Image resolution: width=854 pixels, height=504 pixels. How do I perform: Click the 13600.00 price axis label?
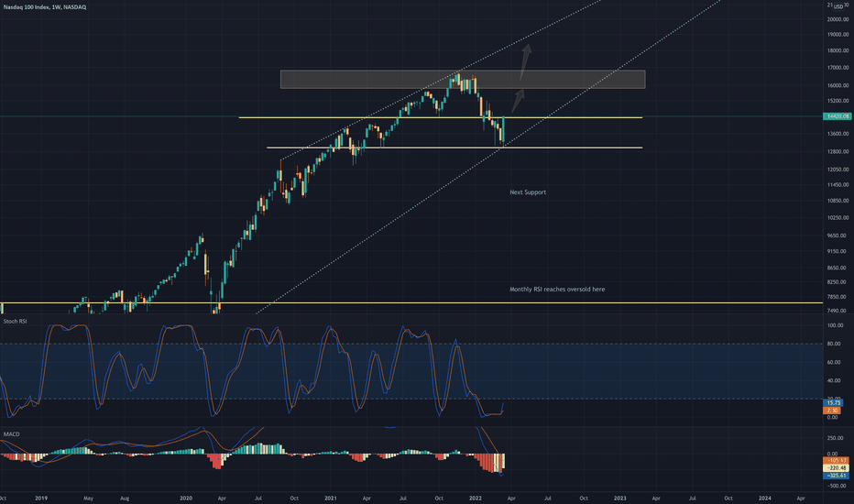click(x=838, y=134)
